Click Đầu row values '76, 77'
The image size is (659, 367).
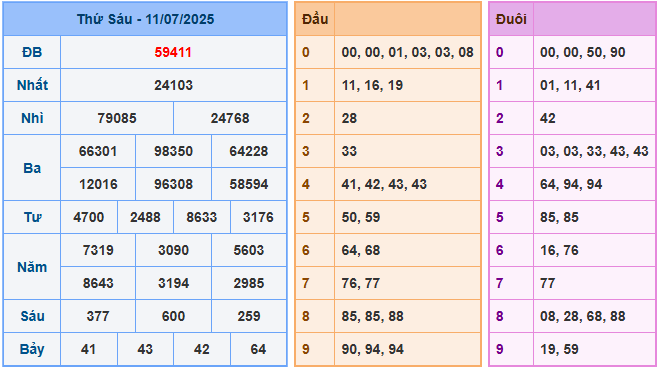(361, 283)
